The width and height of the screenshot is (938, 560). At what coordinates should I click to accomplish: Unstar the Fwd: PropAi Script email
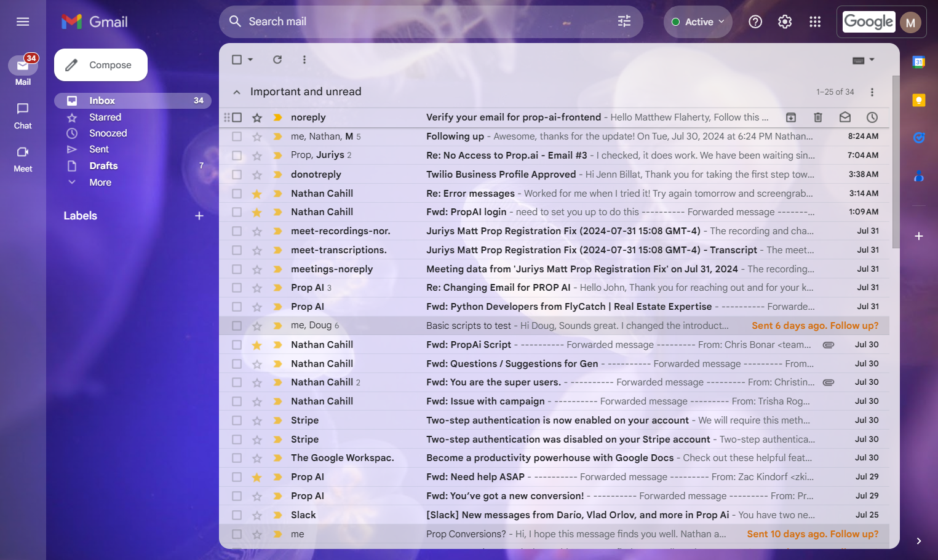(257, 345)
